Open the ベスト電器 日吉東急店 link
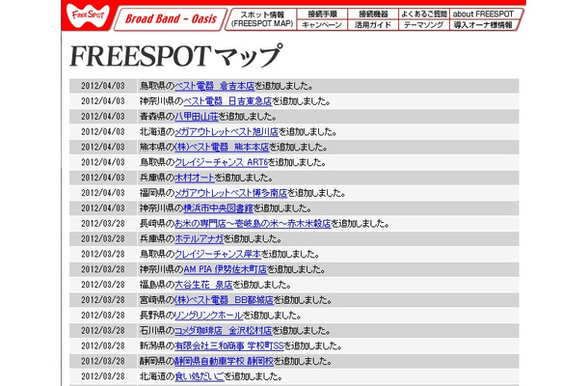The height and width of the screenshot is (386, 588). (227, 101)
